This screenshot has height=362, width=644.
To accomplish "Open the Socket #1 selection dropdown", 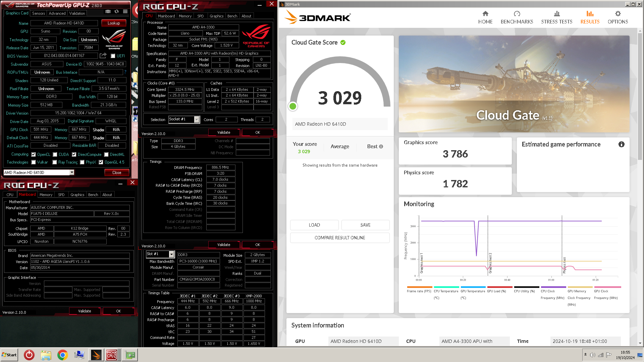I will coord(197,119).
